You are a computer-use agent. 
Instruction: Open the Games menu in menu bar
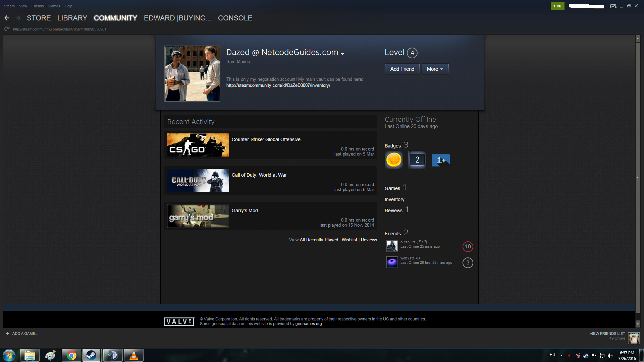[54, 6]
